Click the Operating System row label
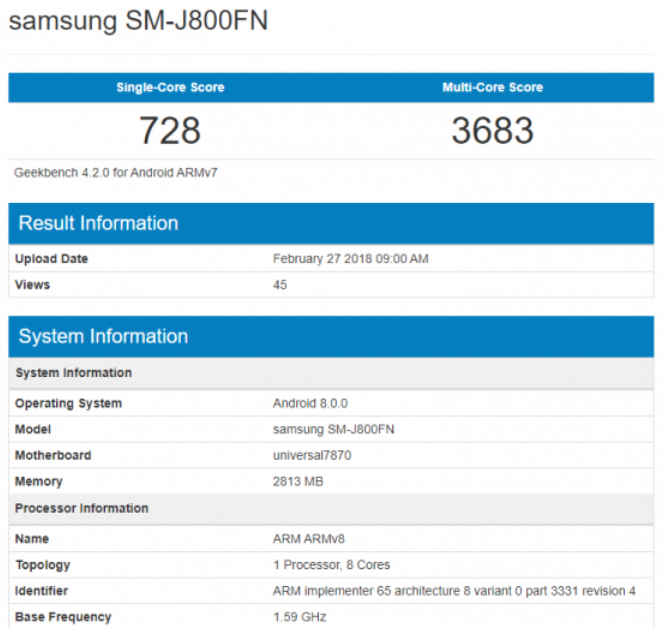The height and width of the screenshot is (629, 669). click(68, 404)
